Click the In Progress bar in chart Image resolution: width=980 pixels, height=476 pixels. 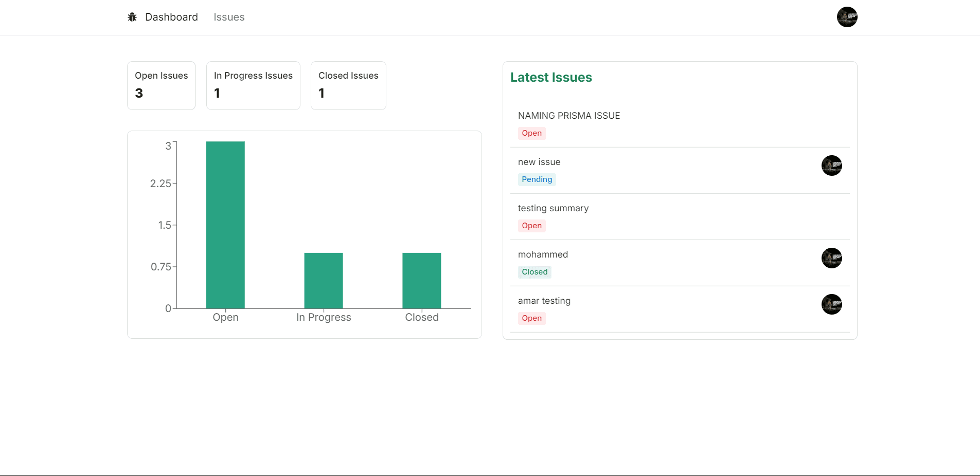click(x=324, y=280)
